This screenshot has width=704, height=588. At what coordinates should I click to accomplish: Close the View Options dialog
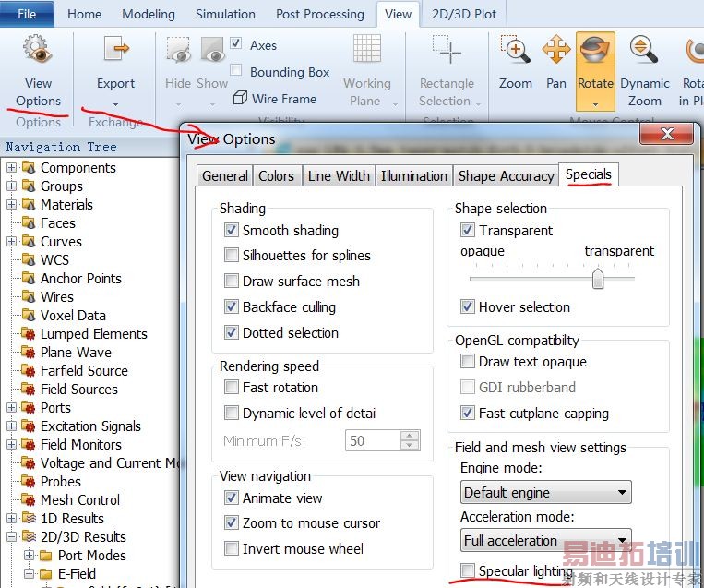(667, 134)
